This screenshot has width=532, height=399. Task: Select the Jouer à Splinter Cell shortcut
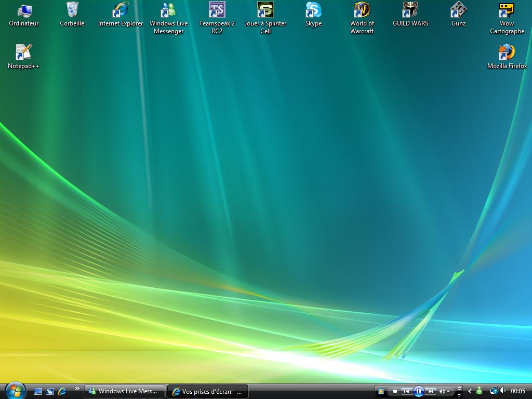pyautogui.click(x=265, y=18)
